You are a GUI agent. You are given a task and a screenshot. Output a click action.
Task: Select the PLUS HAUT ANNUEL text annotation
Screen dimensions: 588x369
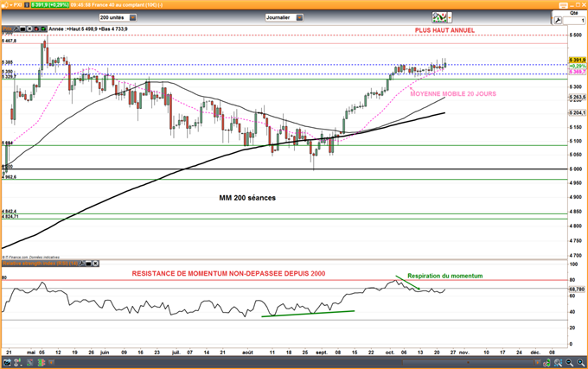coord(444,30)
